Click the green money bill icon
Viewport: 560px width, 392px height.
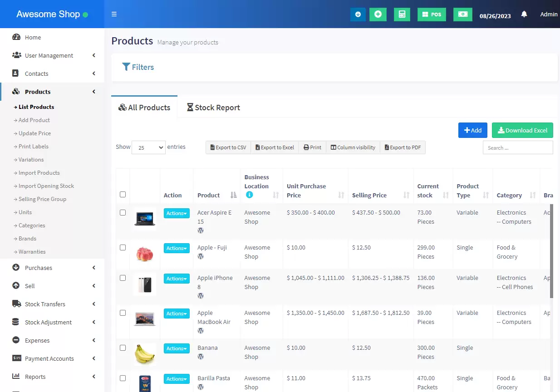click(x=462, y=15)
